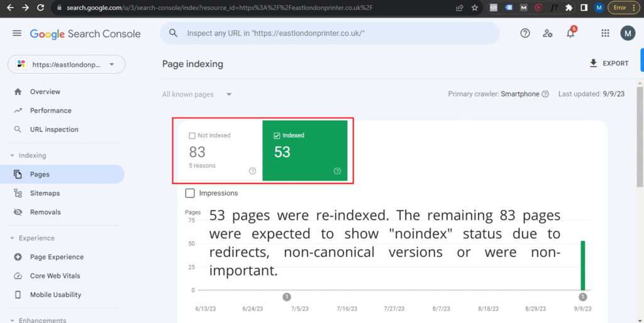Bookmark this page with the star icon

point(475,8)
